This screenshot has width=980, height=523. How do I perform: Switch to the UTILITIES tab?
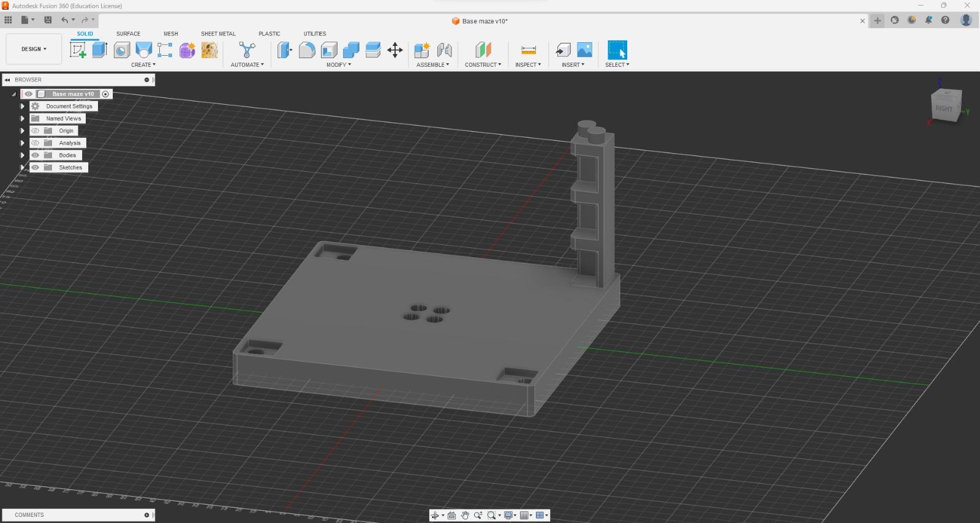(315, 34)
